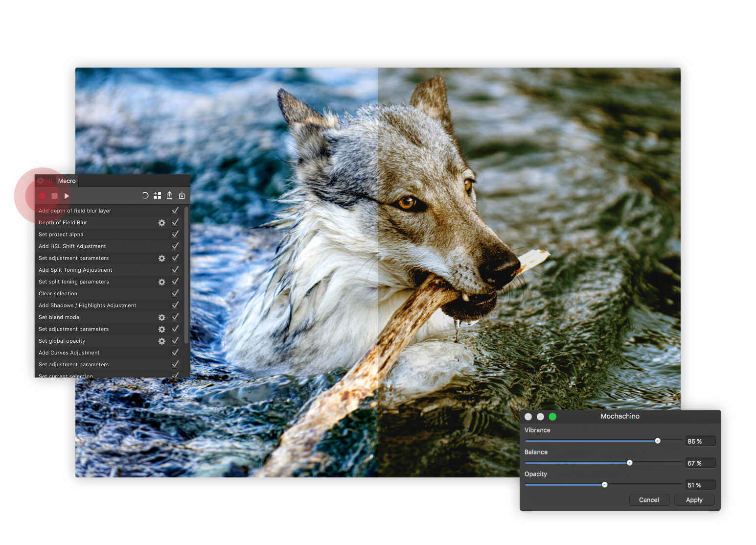Click the green zoom button of the Mochachino dialog
This screenshot has height=545, width=756.
[552, 417]
